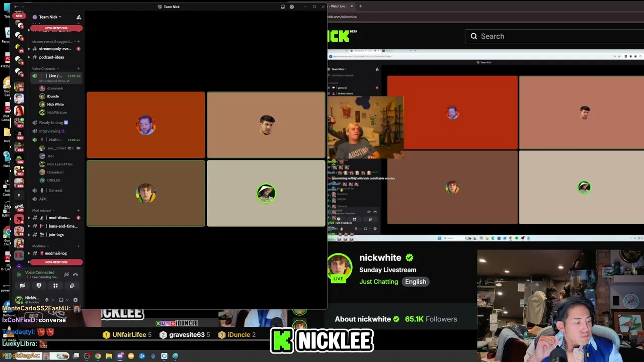The height and width of the screenshot is (362, 644).
Task: Add a channel to Voice Channels
Action: (x=78, y=69)
